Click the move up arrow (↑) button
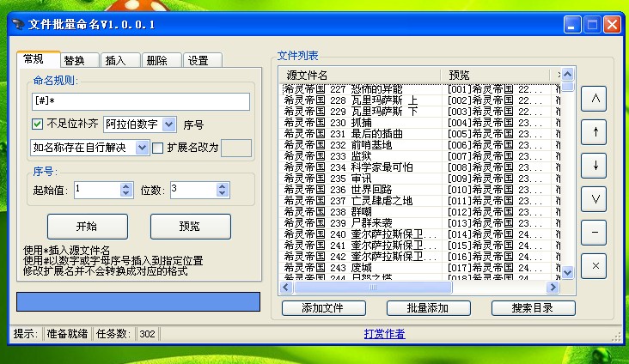Viewport: 629px width, 364px height. point(594,131)
